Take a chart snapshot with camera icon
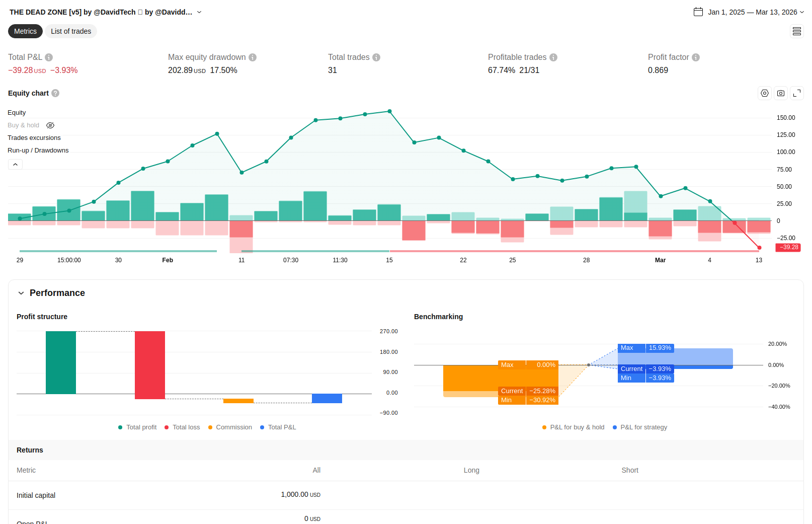Screen dimensions: 812x524 point(781,93)
